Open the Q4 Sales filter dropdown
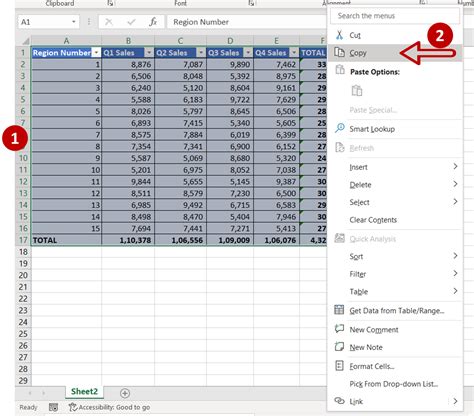The height and width of the screenshot is (416, 474). pos(294,53)
